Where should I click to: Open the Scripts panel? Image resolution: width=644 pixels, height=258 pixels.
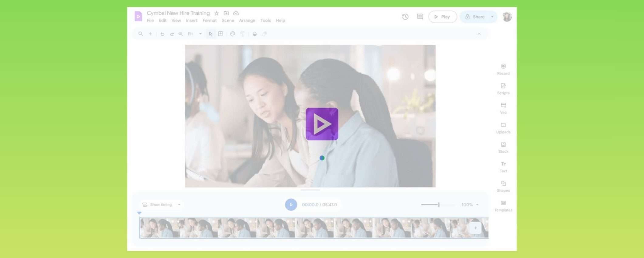[x=503, y=89]
